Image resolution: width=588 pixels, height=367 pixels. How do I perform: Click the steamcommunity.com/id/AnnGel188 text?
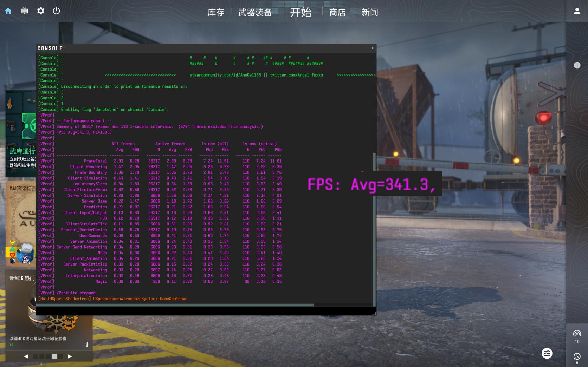pos(225,75)
